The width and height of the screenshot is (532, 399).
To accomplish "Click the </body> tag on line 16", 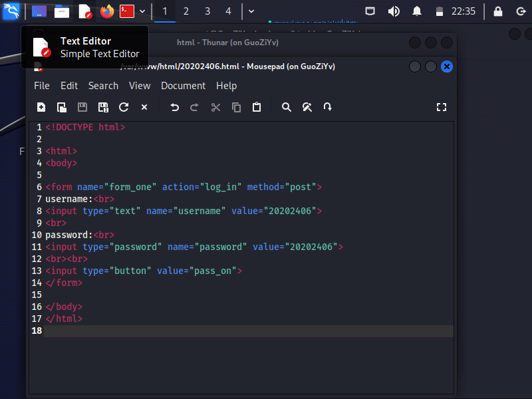I will coord(64,307).
